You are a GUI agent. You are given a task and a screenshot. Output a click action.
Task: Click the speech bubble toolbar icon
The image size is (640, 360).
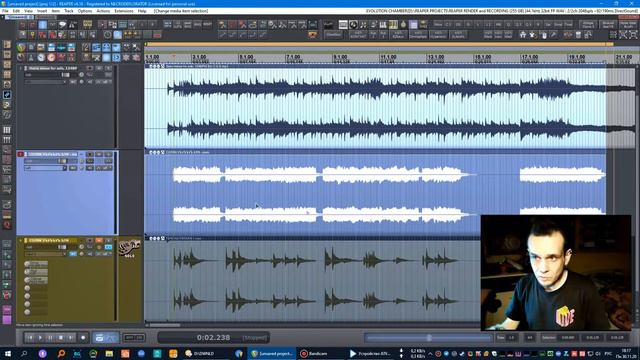[x=62, y=25]
